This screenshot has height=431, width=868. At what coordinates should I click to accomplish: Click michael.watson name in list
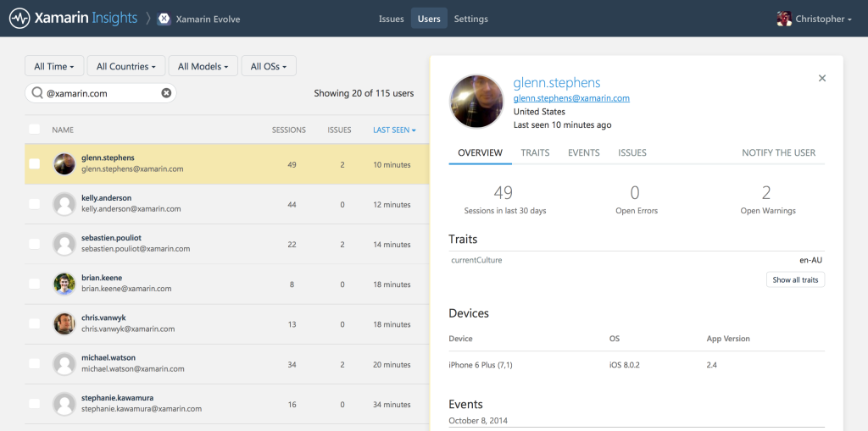point(108,358)
